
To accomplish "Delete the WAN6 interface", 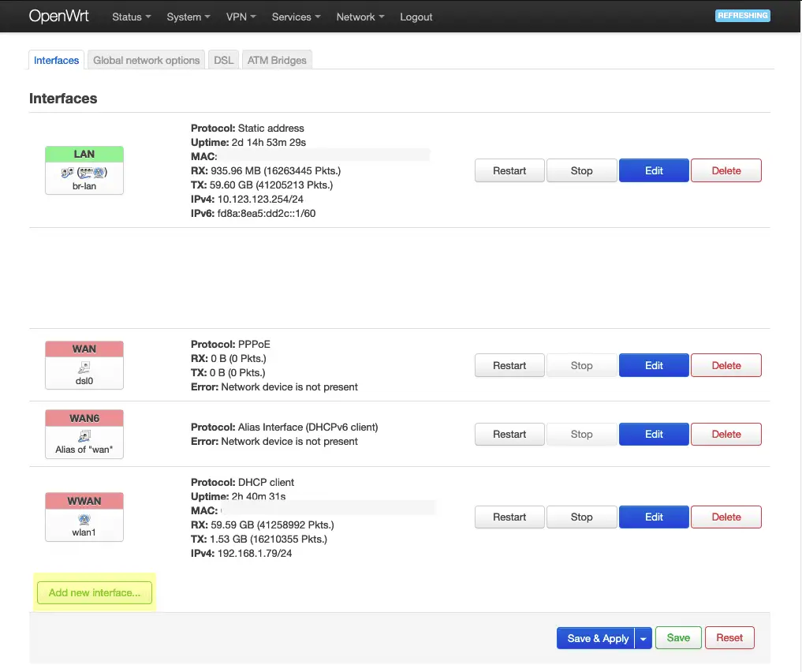I will [x=726, y=434].
